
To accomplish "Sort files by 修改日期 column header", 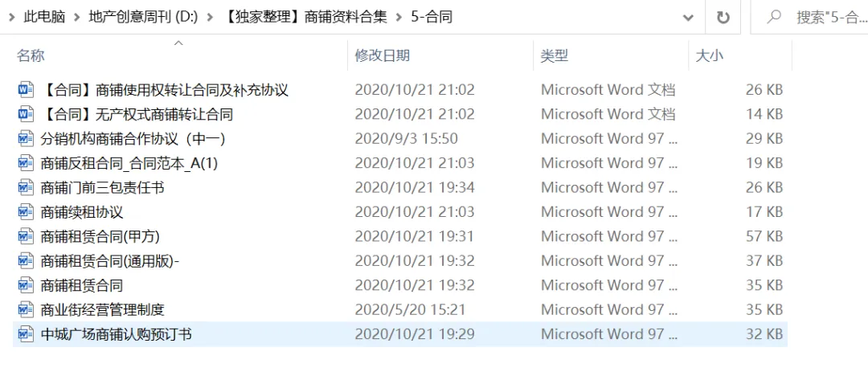I will click(383, 55).
